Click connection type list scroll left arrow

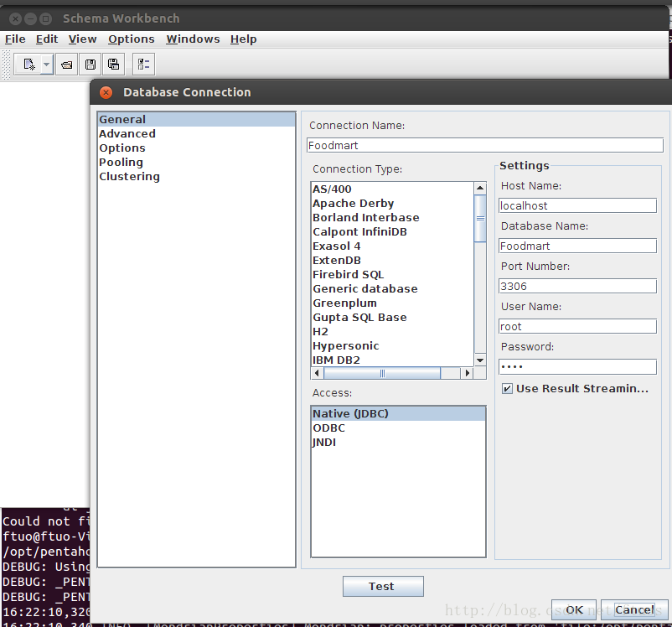(317, 373)
